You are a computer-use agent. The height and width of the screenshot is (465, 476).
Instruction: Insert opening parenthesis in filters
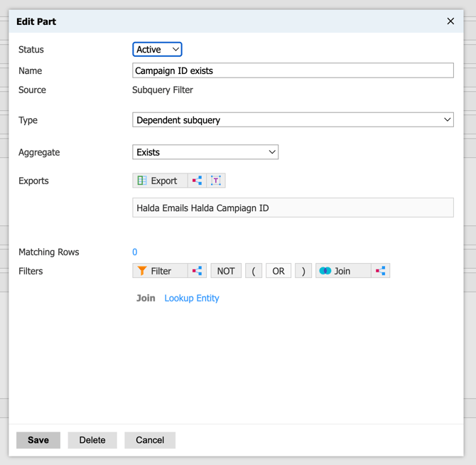254,271
